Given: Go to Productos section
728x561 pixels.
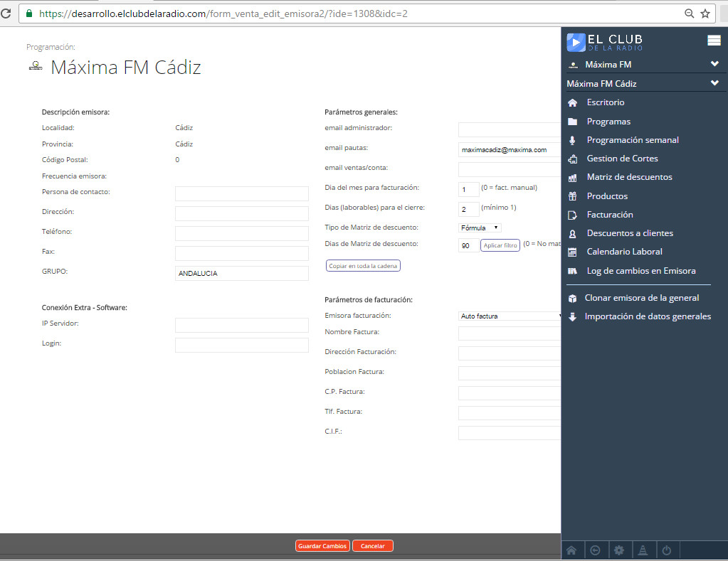Looking at the screenshot, I should (x=607, y=196).
